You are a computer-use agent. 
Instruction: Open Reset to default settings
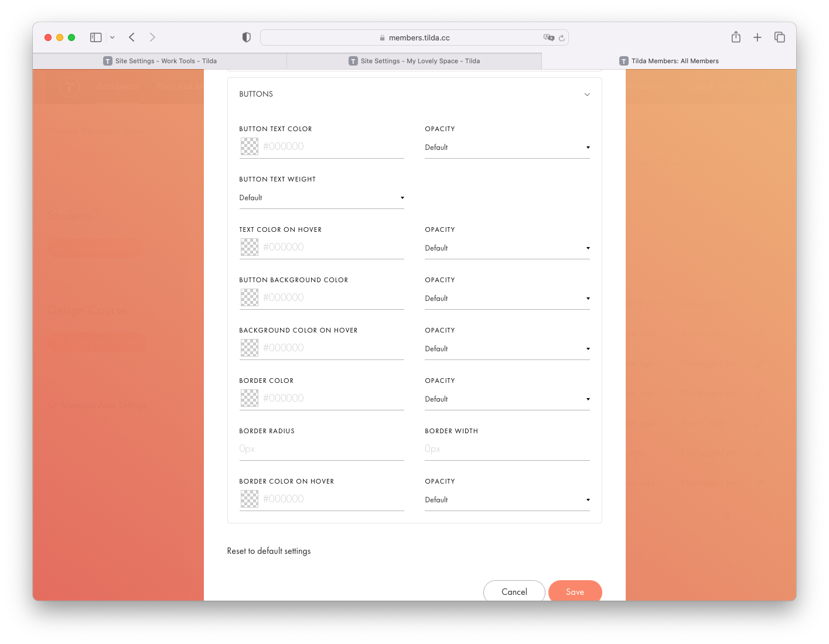(x=269, y=550)
